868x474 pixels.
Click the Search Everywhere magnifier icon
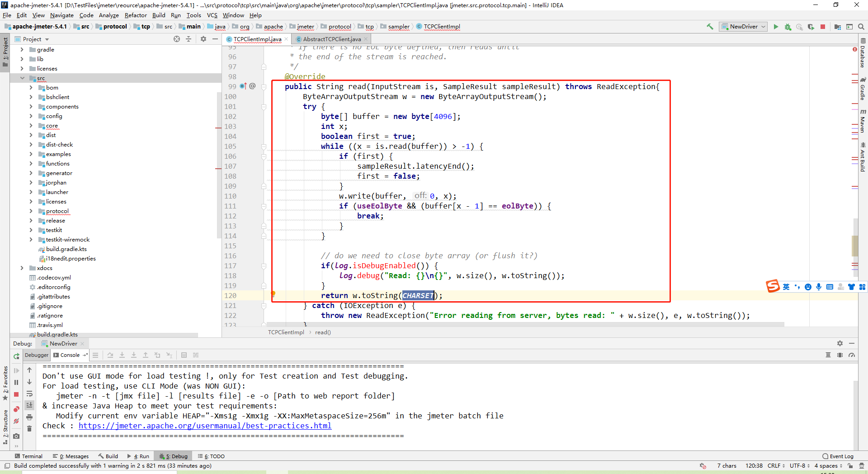[861, 27]
